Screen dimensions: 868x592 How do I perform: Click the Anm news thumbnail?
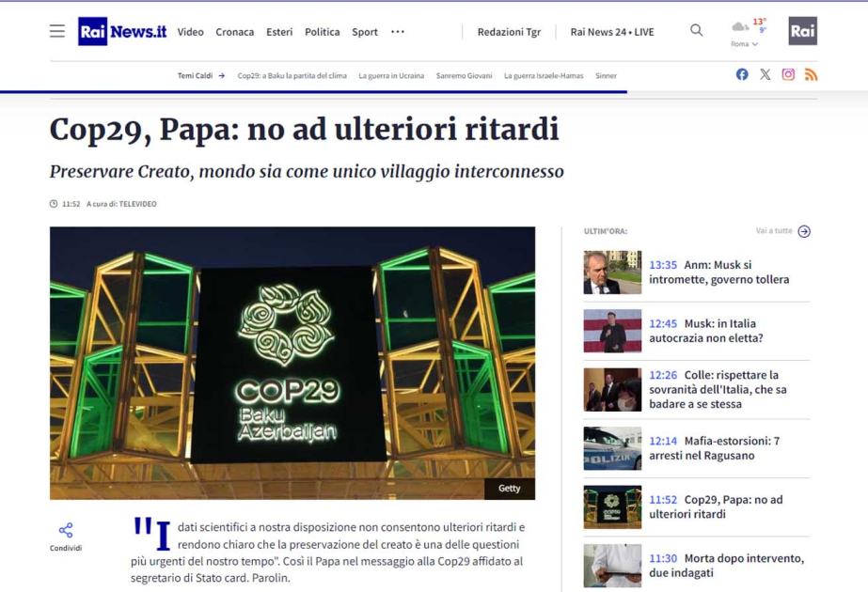612,273
